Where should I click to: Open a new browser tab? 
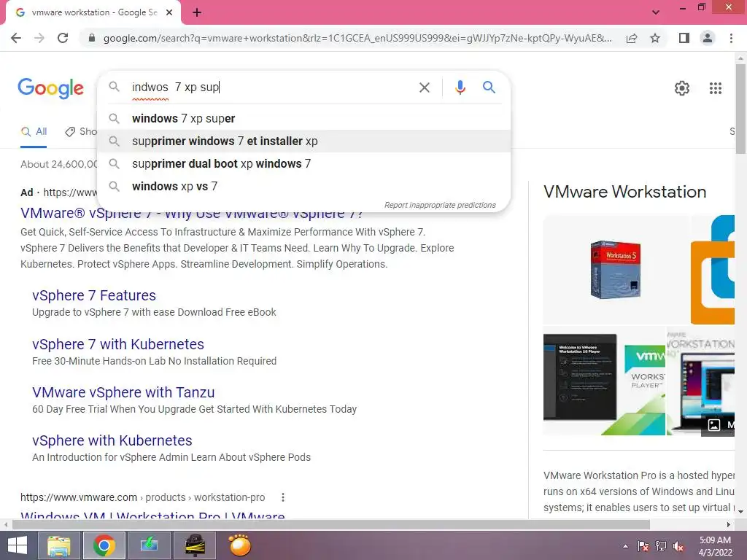197,13
